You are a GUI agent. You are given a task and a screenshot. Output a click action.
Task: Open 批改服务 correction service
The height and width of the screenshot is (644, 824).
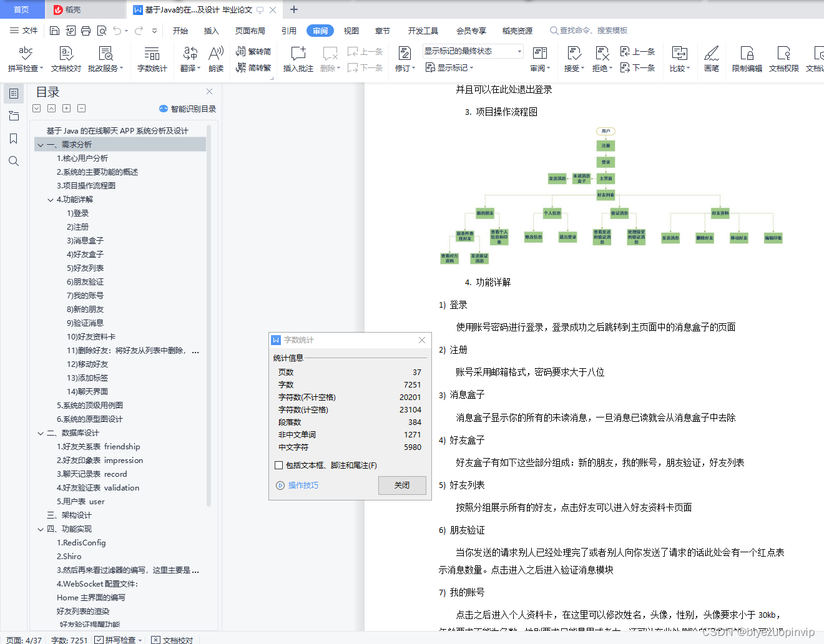[105, 59]
